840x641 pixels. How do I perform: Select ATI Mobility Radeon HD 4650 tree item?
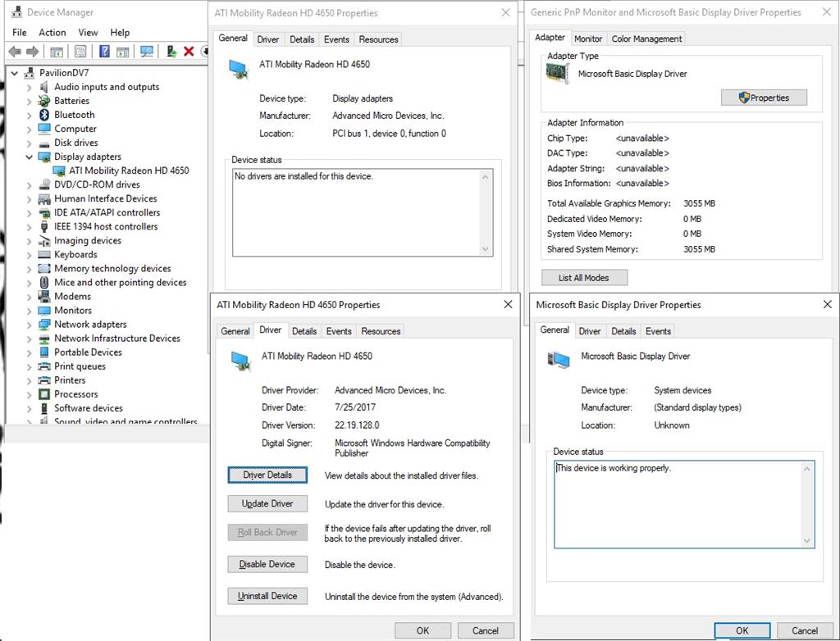129,170
